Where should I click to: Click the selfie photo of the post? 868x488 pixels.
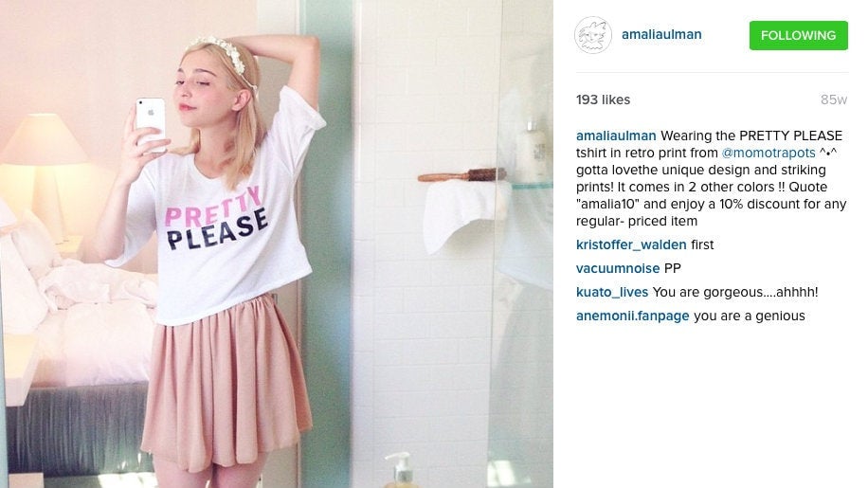(277, 244)
